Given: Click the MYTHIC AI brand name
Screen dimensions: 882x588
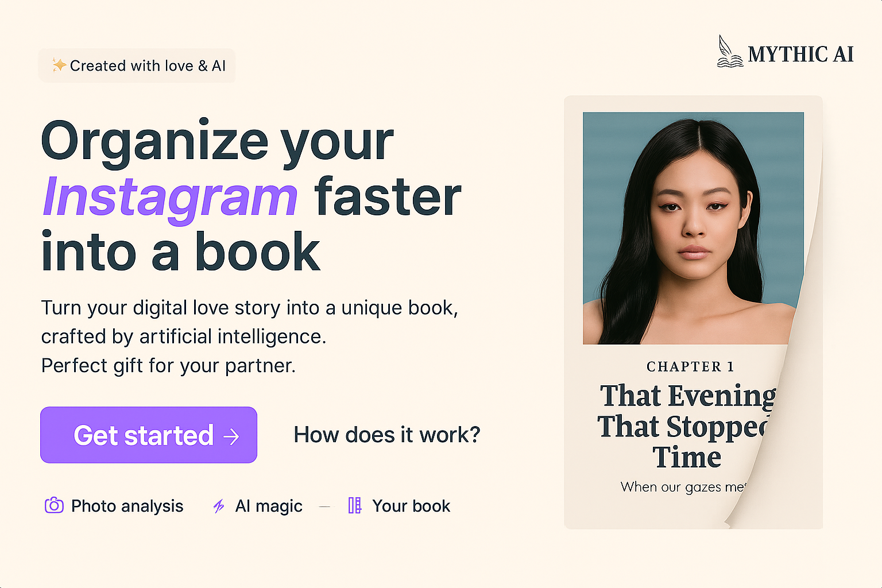Looking at the screenshot, I should point(800,55).
